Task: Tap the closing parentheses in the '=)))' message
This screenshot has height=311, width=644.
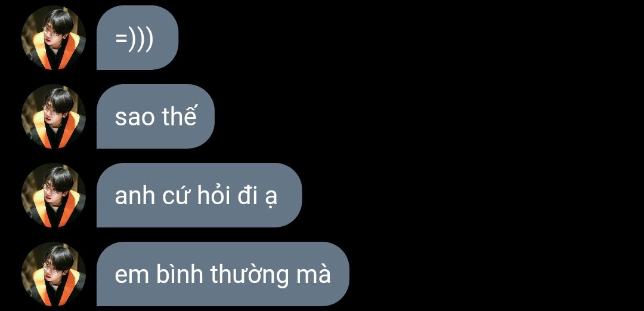Action: (141, 39)
